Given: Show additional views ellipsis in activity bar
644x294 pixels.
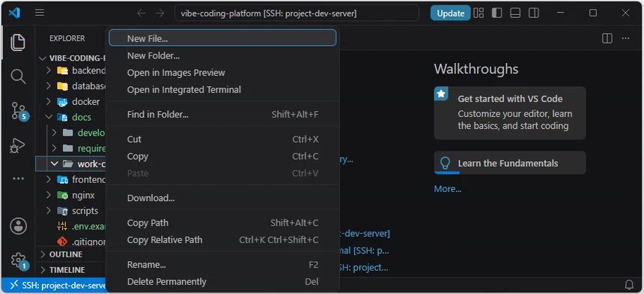Looking at the screenshot, I should click(x=18, y=178).
